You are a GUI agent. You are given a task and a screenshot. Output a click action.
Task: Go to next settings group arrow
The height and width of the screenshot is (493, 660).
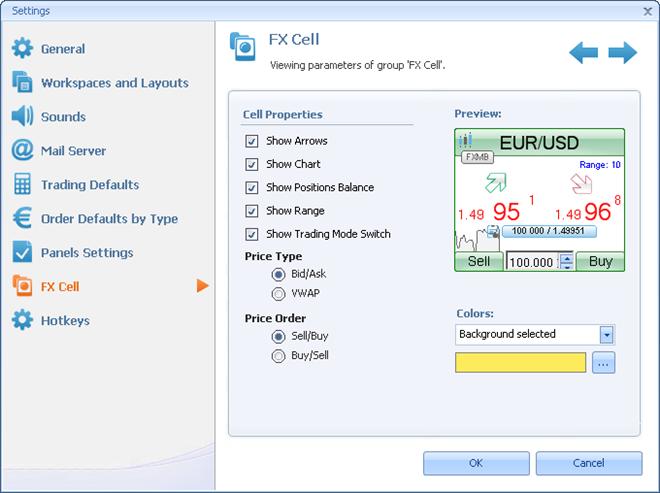[x=623, y=53]
